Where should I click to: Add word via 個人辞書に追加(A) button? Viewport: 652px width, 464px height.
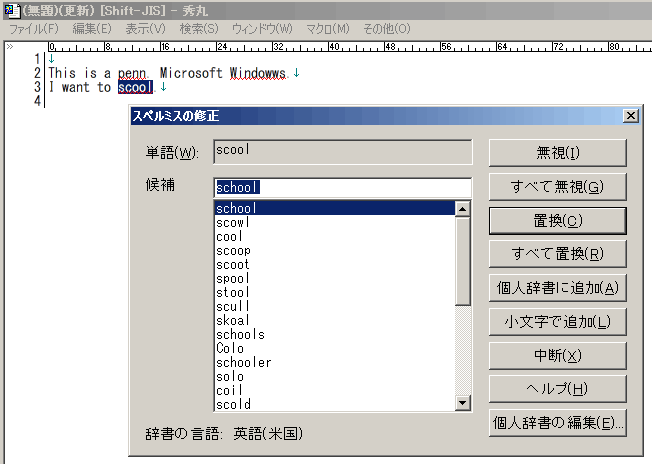[557, 288]
